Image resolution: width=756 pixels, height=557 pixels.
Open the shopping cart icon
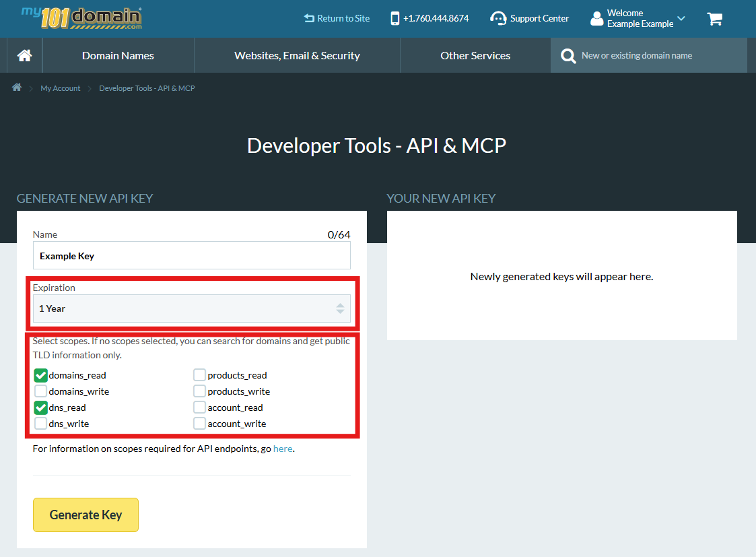(x=715, y=18)
